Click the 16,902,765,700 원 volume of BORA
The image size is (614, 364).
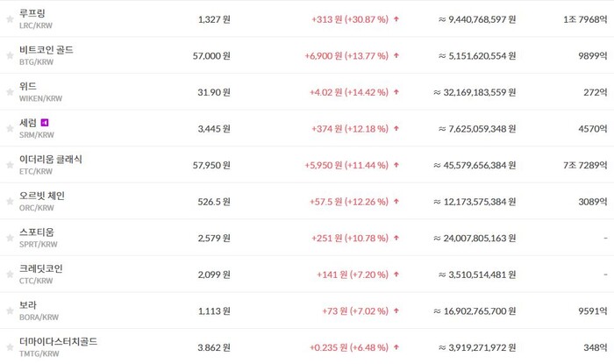[x=475, y=311]
